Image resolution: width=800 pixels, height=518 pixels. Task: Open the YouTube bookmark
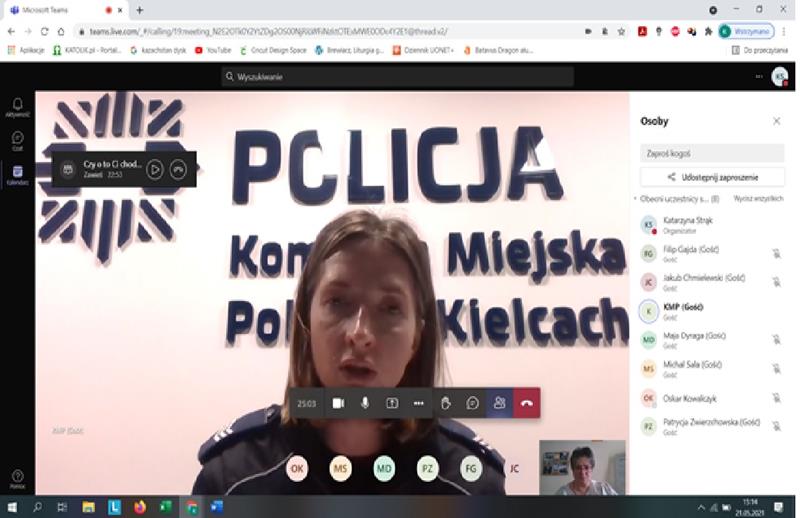(x=213, y=50)
